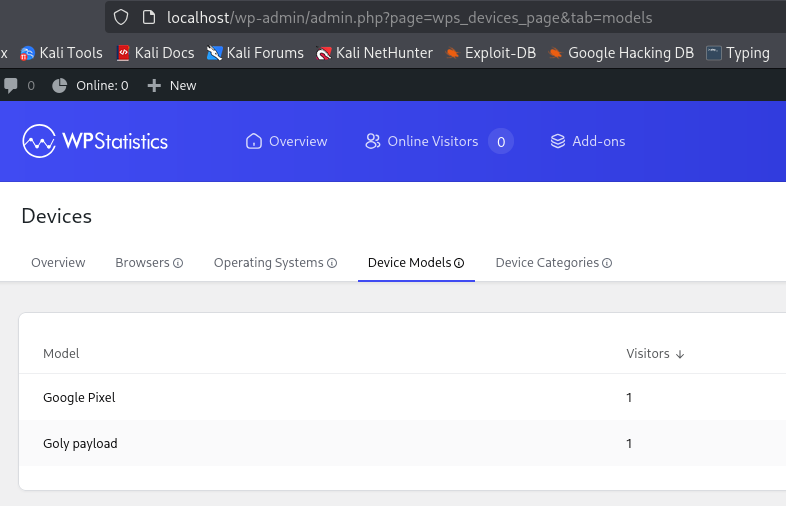
Task: Click the Online Visitors people icon
Action: coord(373,141)
